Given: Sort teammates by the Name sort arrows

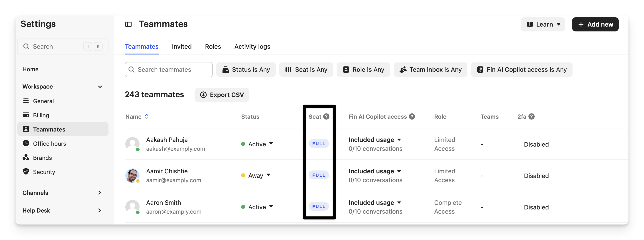Looking at the screenshot, I should pyautogui.click(x=147, y=116).
